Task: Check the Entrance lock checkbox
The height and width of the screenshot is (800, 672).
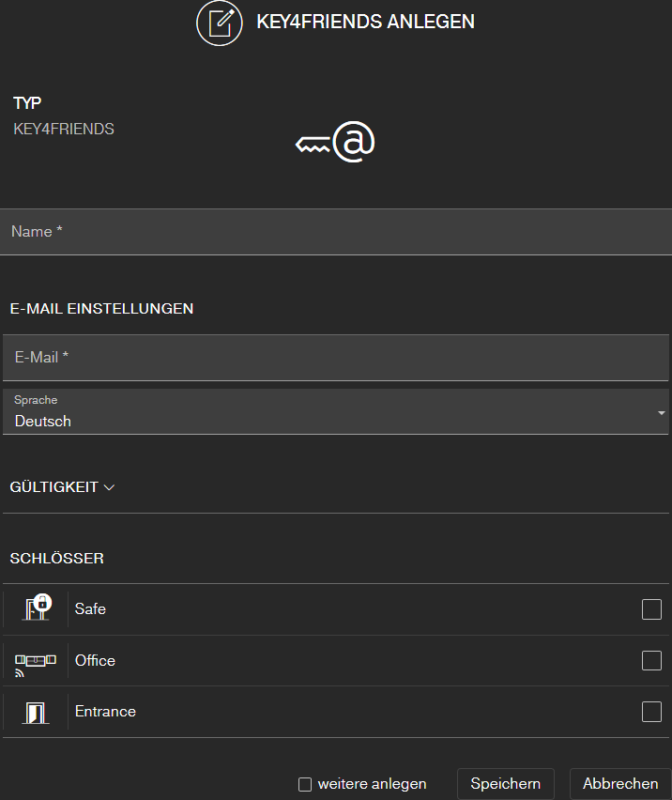Action: [651, 712]
